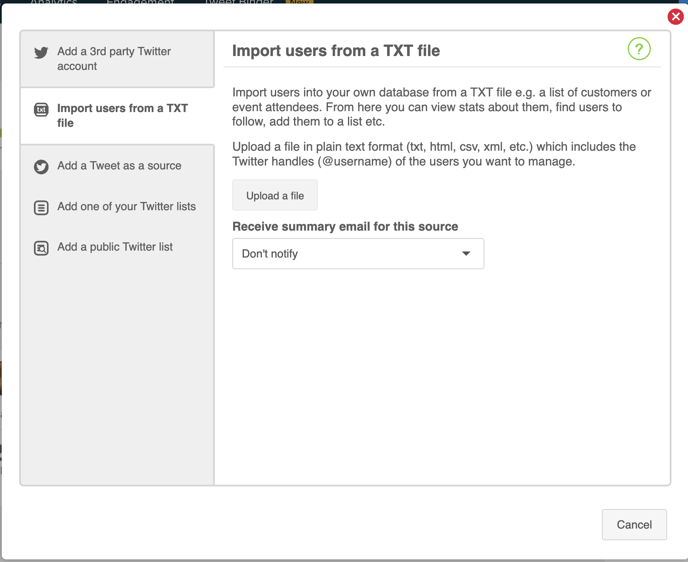Open help via green question mark icon
The image size is (688, 562).
point(639,49)
